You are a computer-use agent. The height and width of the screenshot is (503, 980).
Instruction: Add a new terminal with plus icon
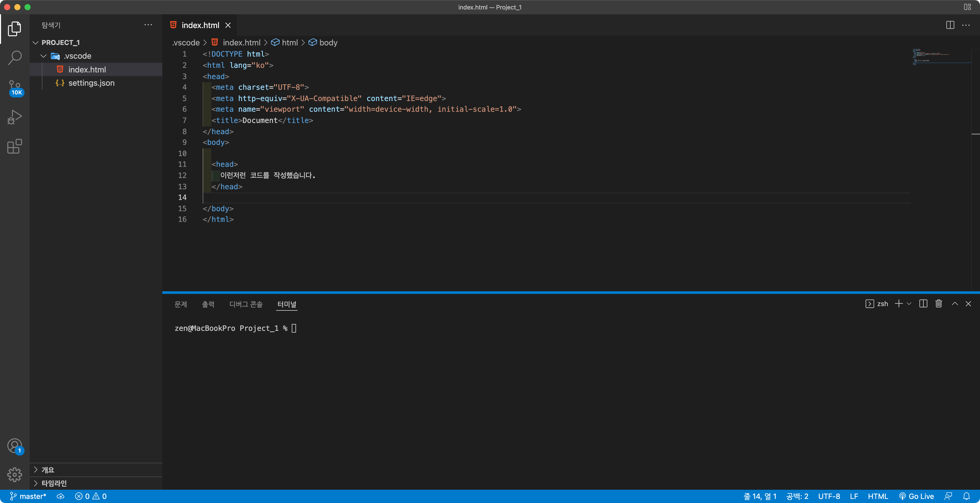click(898, 303)
